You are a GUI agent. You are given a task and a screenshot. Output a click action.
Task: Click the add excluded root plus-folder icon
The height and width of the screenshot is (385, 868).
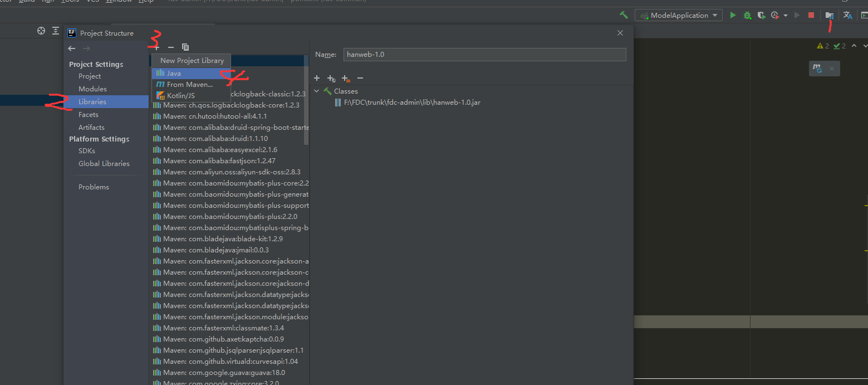[346, 79]
